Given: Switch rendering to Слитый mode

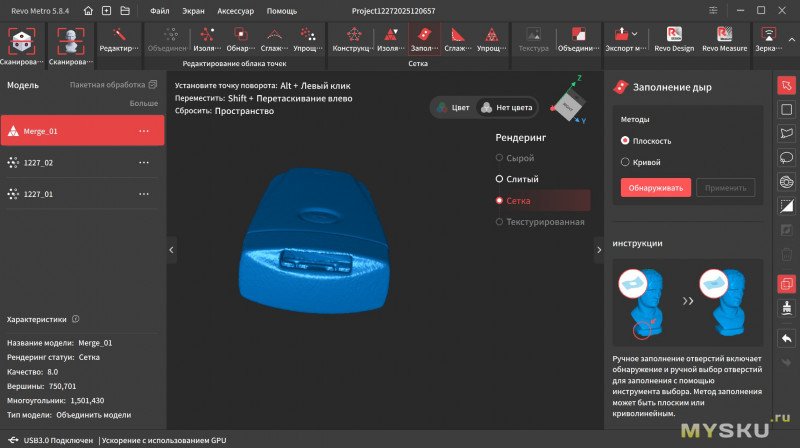Looking at the screenshot, I should [x=500, y=178].
